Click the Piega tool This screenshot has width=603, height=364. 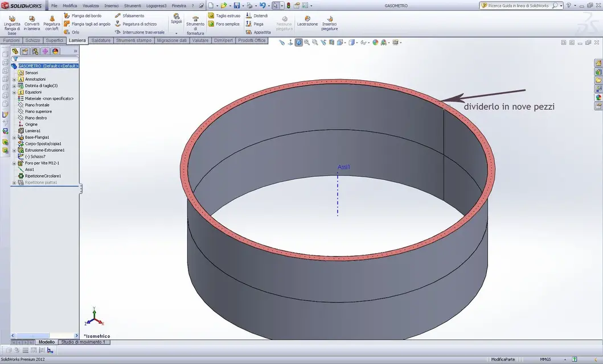(255, 24)
